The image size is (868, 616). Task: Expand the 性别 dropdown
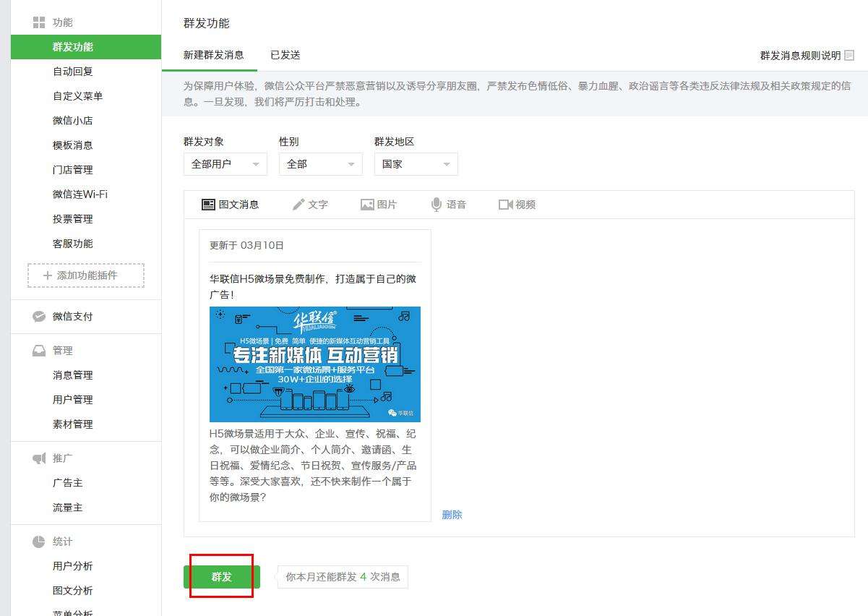pos(320,164)
